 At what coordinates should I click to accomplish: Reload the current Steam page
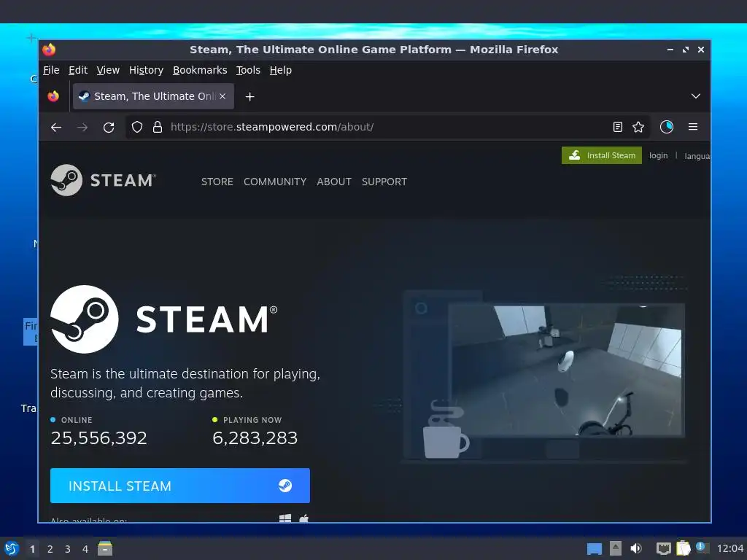tap(109, 127)
